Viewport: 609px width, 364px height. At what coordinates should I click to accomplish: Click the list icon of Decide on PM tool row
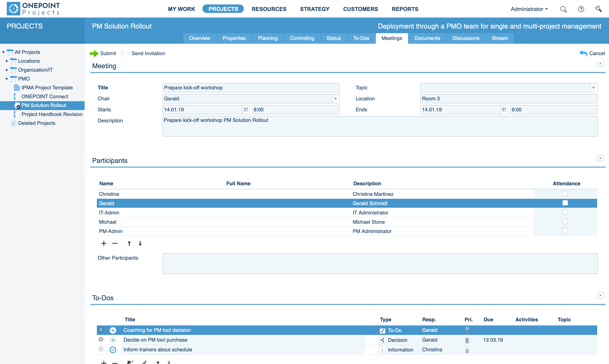click(x=101, y=339)
